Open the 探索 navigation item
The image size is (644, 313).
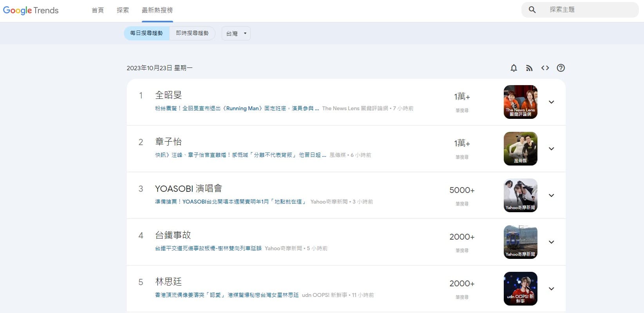point(123,10)
